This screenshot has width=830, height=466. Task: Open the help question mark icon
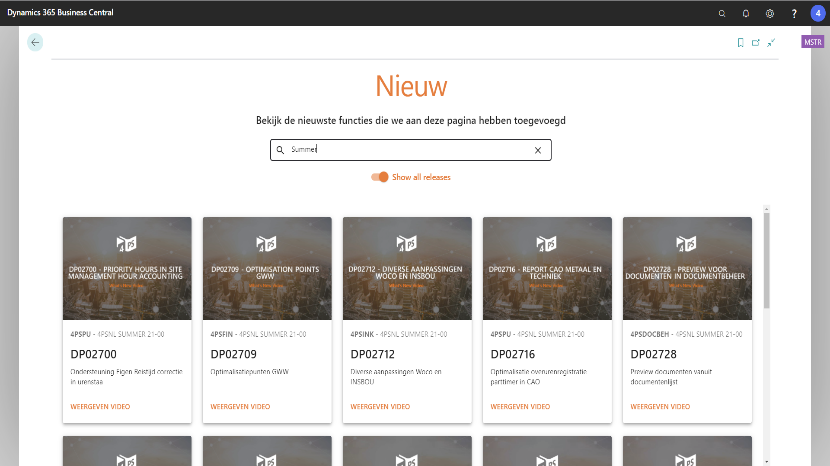[794, 13]
